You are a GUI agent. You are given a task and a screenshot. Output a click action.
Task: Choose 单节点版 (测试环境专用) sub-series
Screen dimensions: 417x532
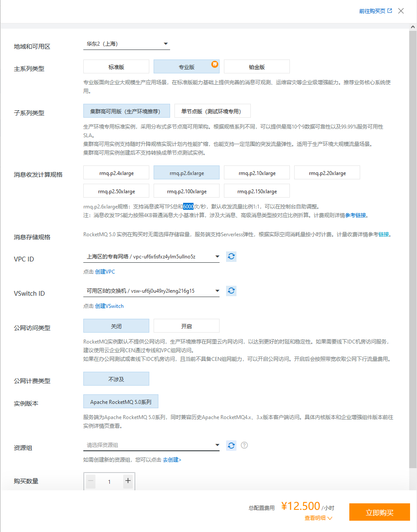[x=213, y=111]
